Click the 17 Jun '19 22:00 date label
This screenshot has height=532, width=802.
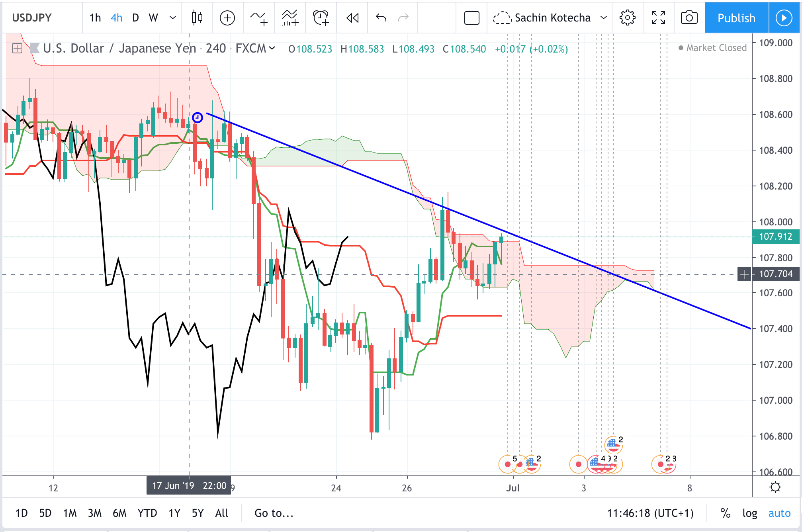point(189,486)
